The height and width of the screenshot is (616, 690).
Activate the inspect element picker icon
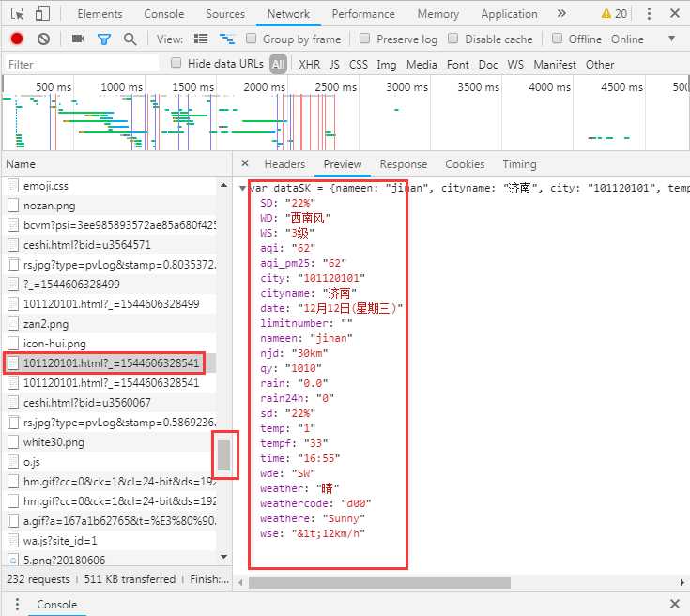pos(17,14)
